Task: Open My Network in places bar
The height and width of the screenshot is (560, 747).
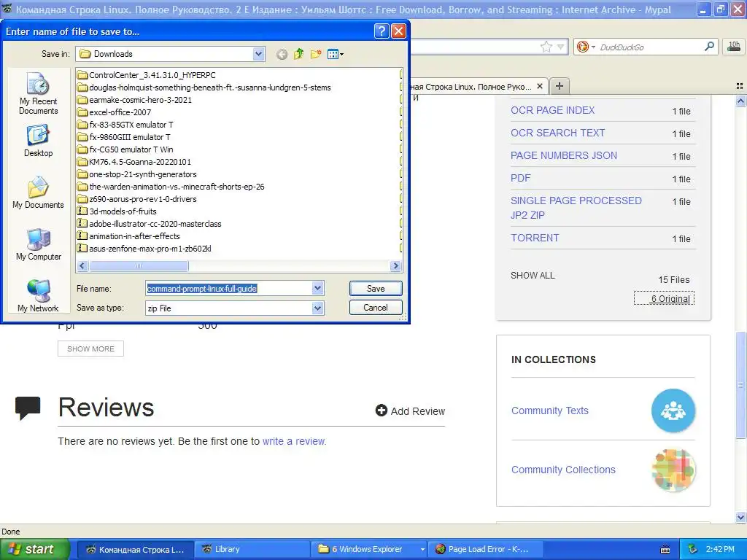Action: point(38,296)
